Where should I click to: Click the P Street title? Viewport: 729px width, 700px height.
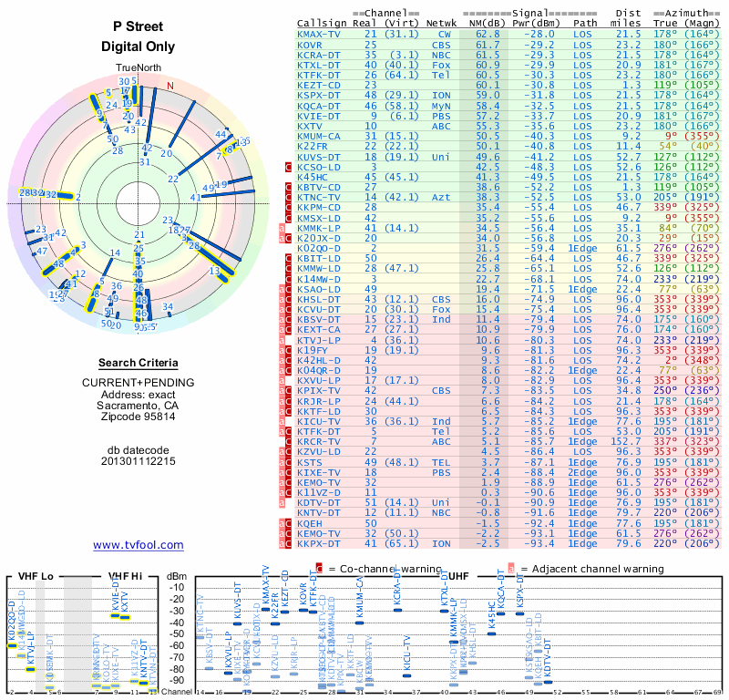(139, 26)
